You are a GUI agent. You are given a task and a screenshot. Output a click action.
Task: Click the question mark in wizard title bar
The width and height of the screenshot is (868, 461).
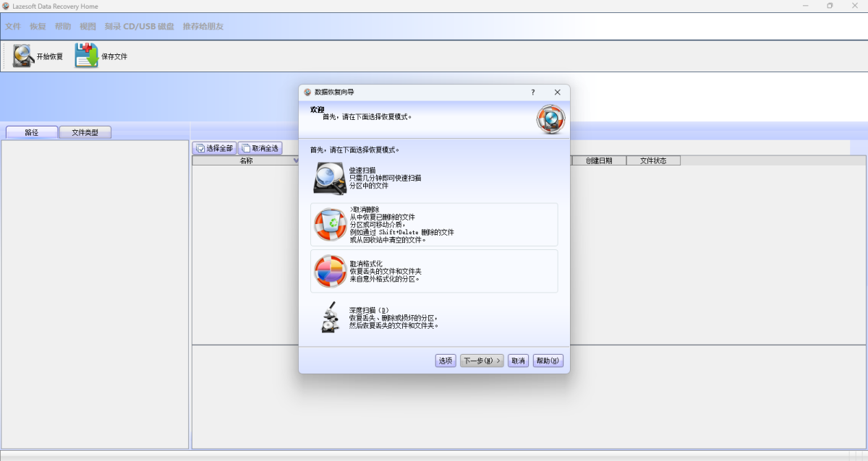533,92
